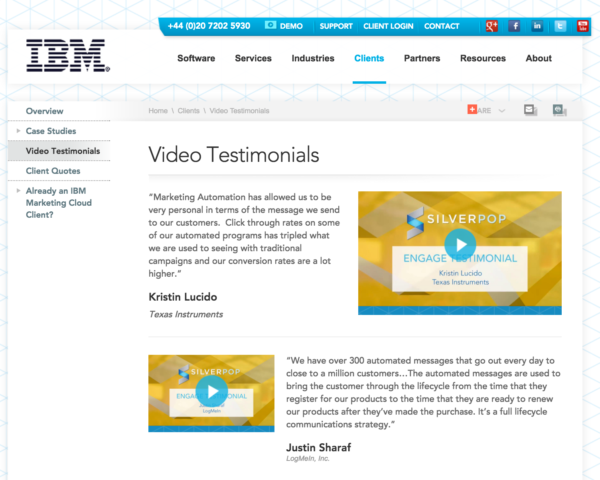Open the Software menu
The height and width of the screenshot is (480, 600).
click(x=196, y=58)
